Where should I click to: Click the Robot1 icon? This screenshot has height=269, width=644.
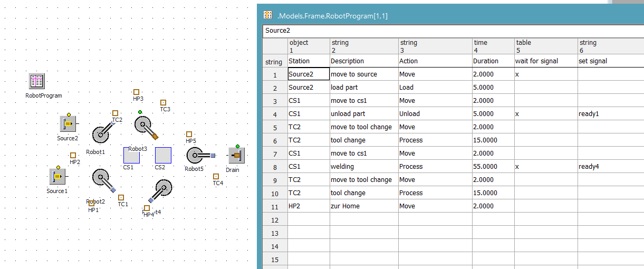tap(101, 134)
